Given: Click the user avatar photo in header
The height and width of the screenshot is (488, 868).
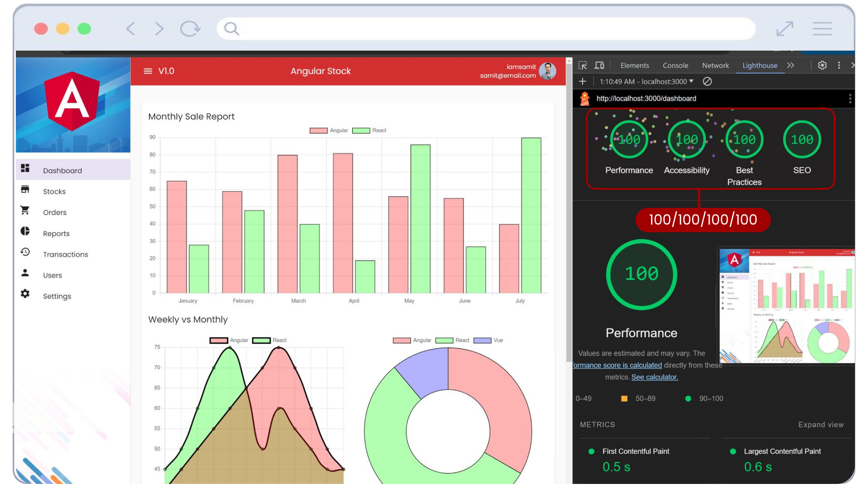Looking at the screenshot, I should [x=548, y=71].
